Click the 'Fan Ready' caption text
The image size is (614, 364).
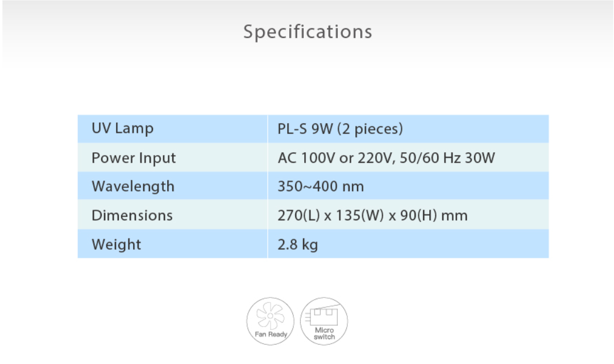pyautogui.click(x=271, y=334)
